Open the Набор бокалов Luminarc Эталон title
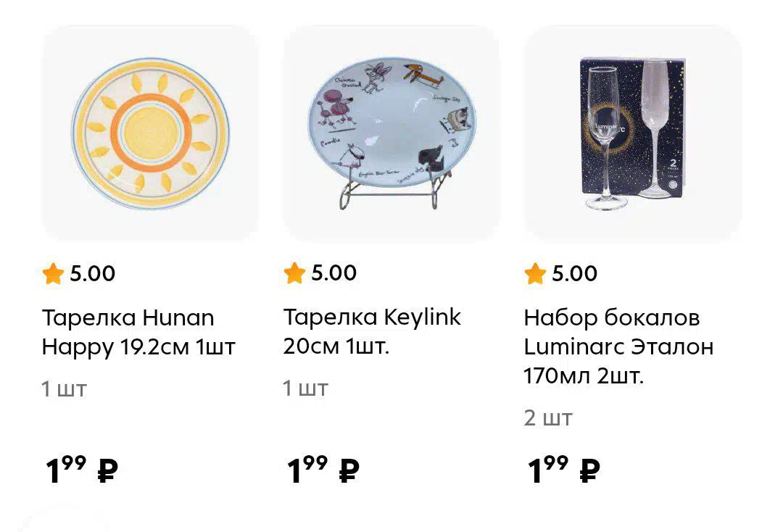This screenshot has width=783, height=532. 618,347
